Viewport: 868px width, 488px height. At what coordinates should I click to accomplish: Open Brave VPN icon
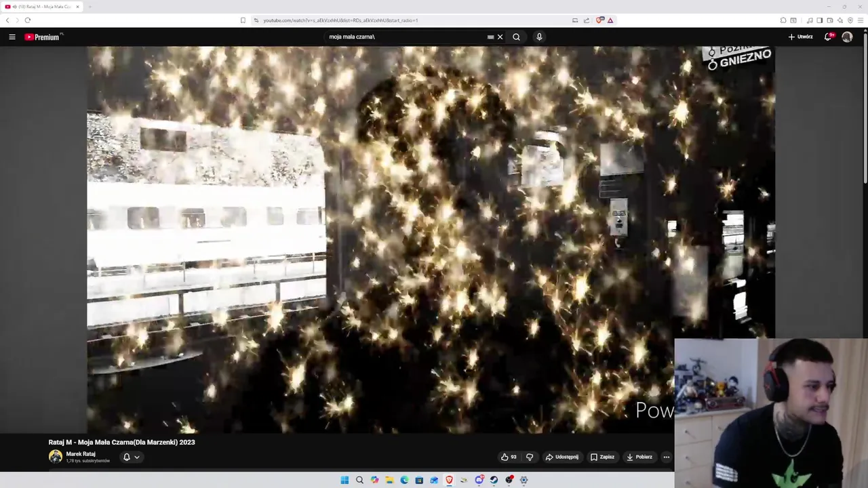(850, 20)
